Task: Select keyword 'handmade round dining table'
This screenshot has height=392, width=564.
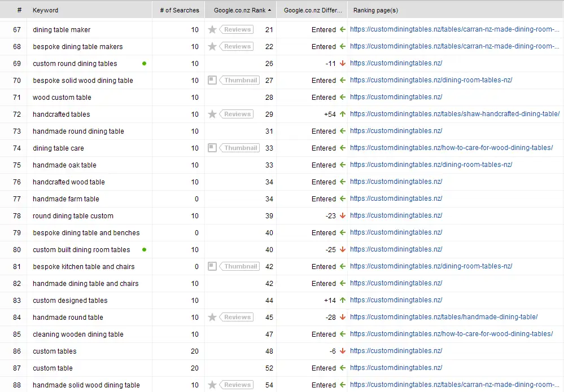Action: coord(78,131)
